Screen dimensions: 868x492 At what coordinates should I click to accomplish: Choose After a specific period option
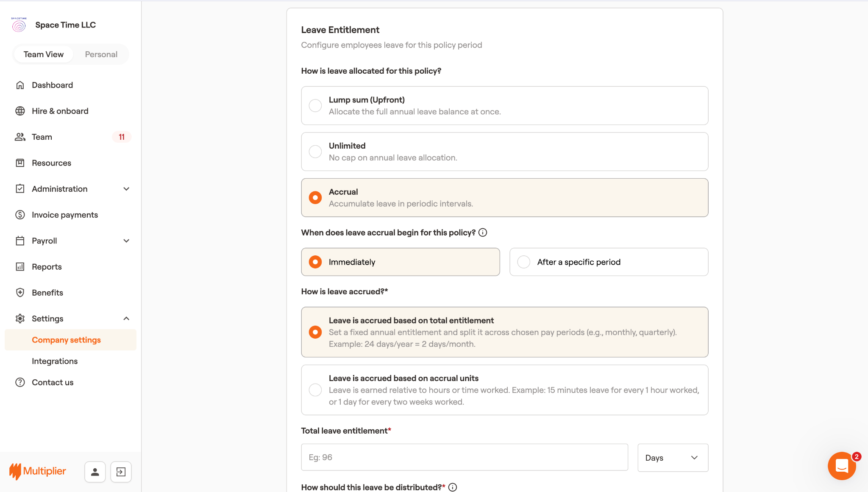[x=524, y=262]
